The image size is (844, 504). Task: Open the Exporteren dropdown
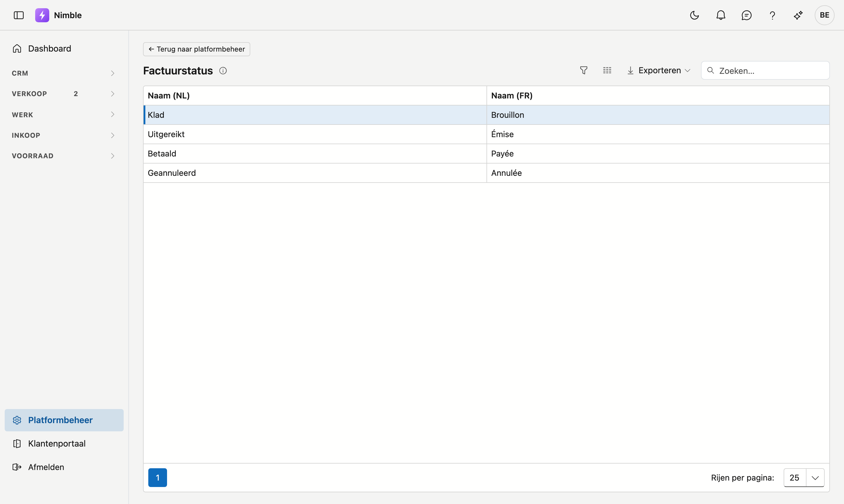[658, 70]
